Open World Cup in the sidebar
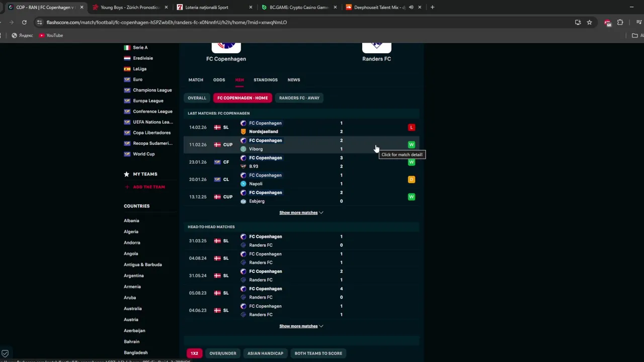Screen dimensions: 644x362 pos(143,154)
